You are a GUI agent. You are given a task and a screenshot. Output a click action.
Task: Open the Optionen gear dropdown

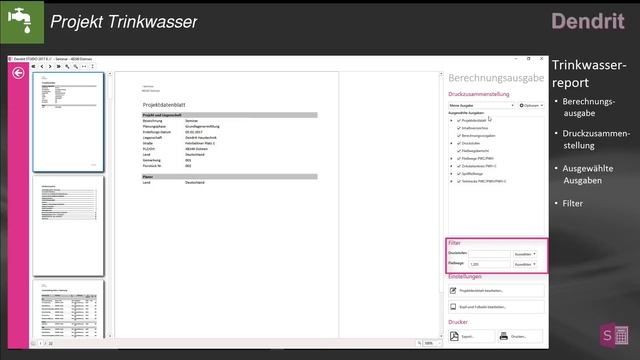pyautogui.click(x=531, y=105)
